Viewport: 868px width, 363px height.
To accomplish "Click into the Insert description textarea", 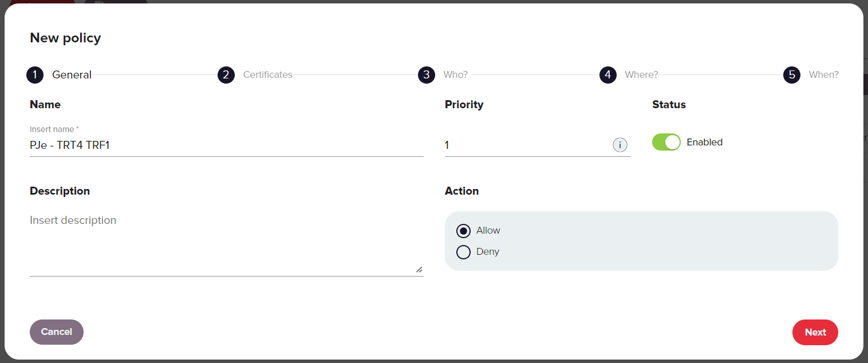I will [x=227, y=243].
